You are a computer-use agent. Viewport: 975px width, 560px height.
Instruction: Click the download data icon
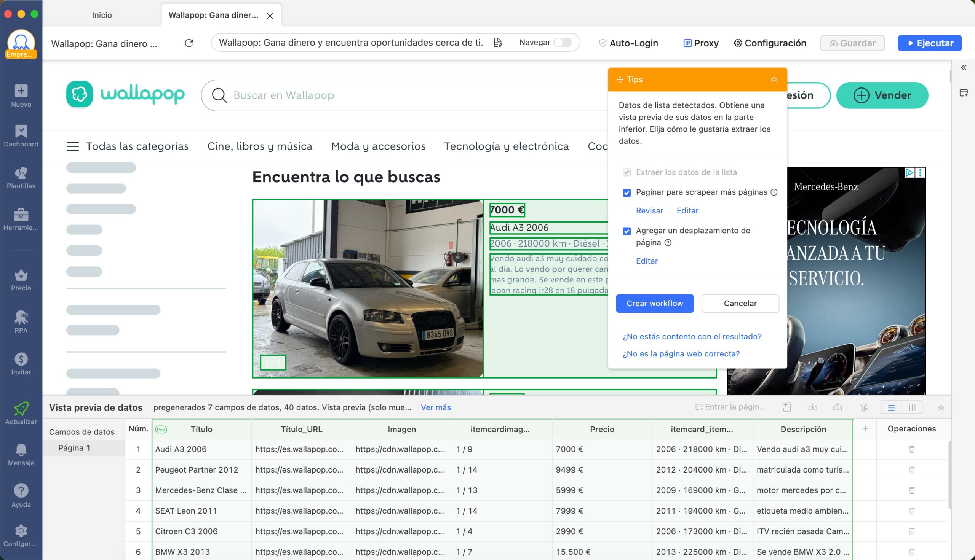point(813,407)
